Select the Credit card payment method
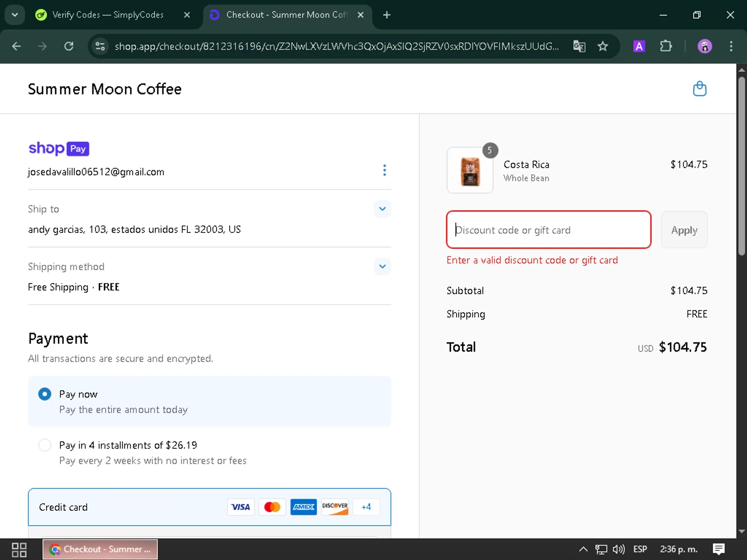This screenshot has height=560, width=747. coord(209,507)
